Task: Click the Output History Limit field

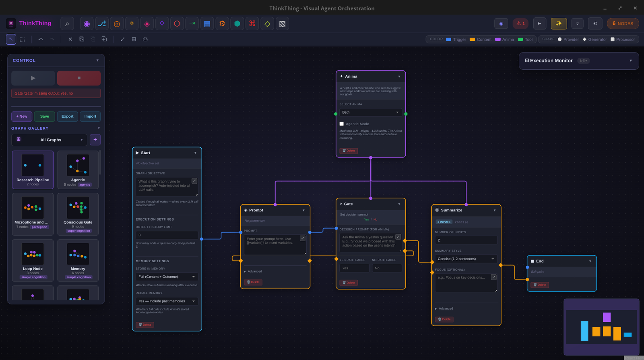Action: [x=167, y=235]
